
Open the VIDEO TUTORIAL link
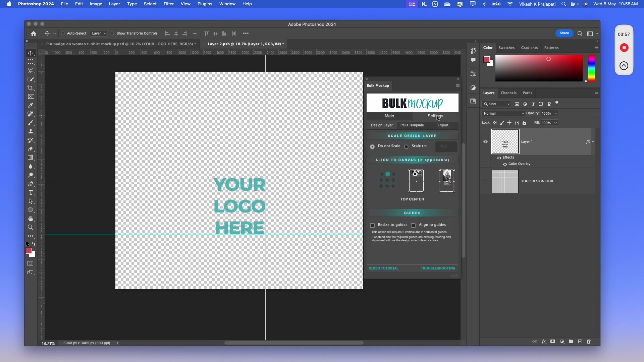pyautogui.click(x=384, y=268)
